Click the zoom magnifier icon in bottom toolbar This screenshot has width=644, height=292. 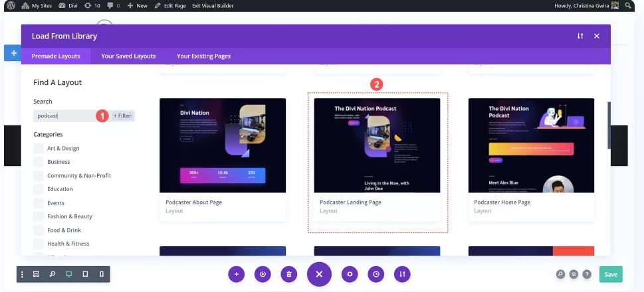click(53, 274)
